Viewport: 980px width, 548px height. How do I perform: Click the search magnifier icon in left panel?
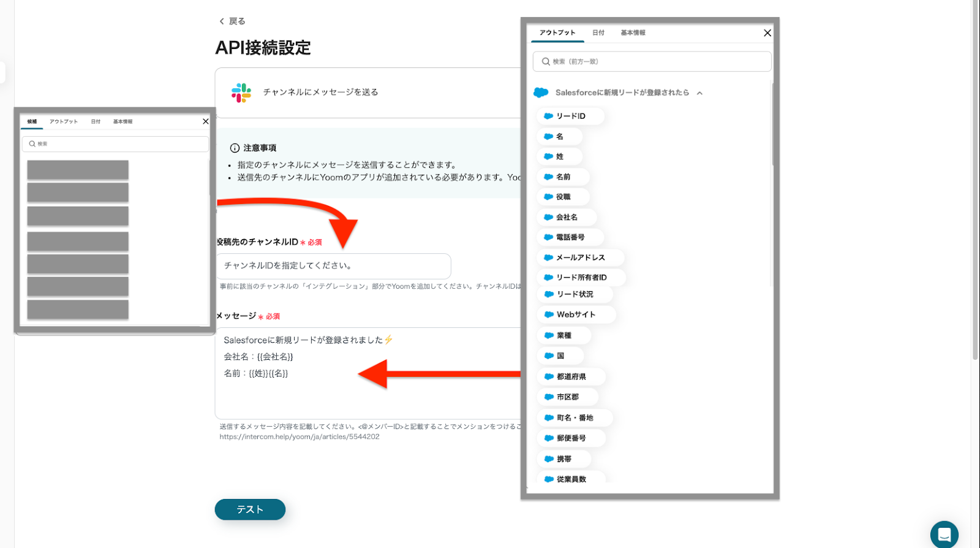tap(32, 144)
